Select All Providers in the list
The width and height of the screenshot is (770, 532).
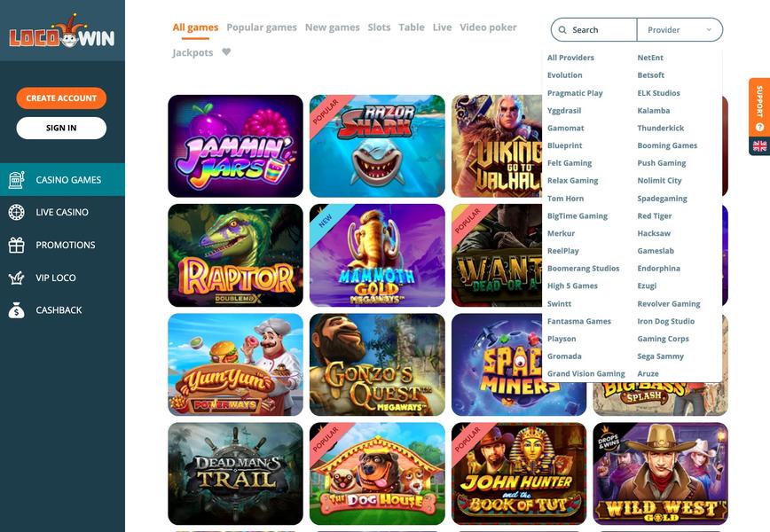click(570, 58)
